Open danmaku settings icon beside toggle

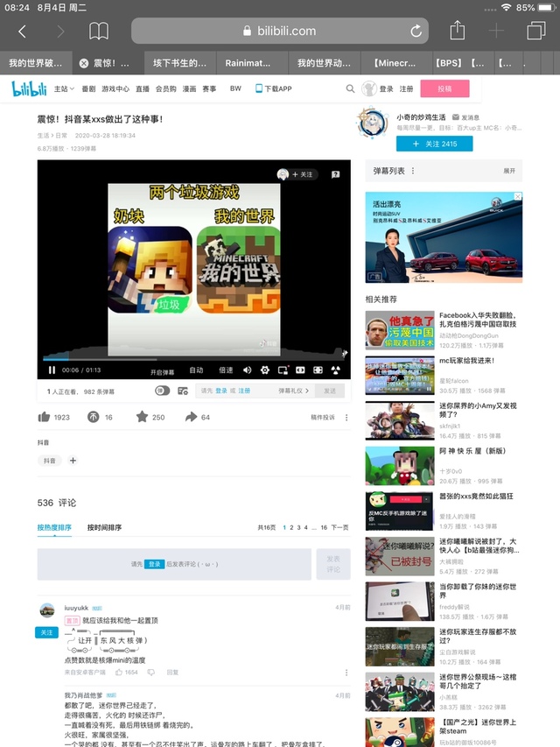pyautogui.click(x=182, y=391)
